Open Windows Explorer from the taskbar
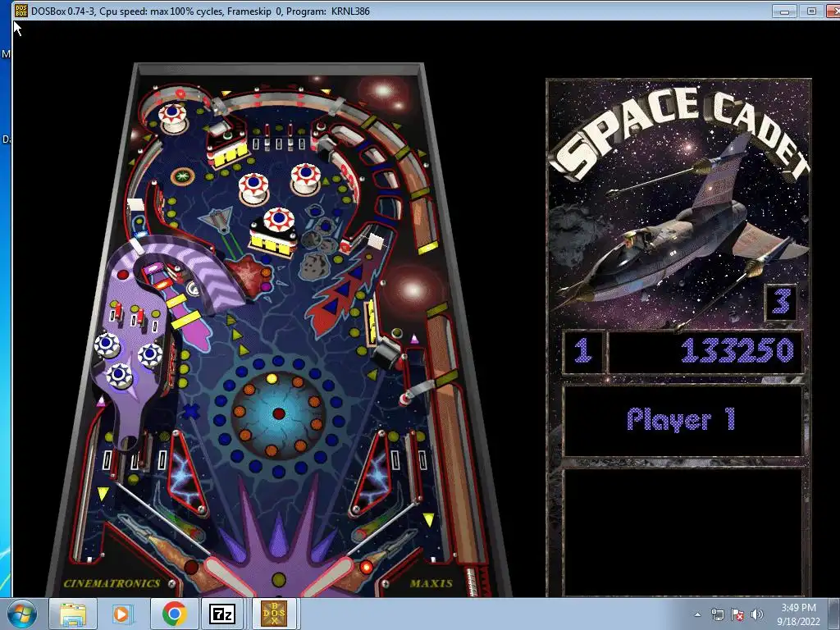The width and height of the screenshot is (840, 630). (x=73, y=614)
